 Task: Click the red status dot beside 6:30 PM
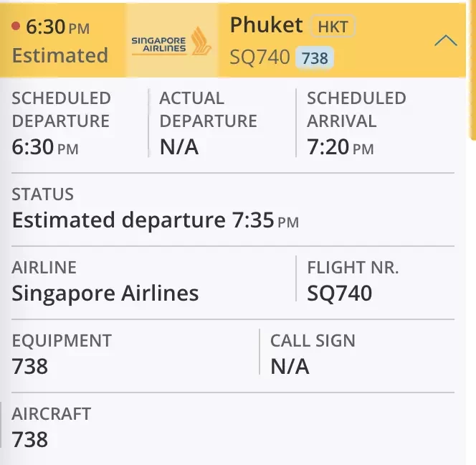[x=16, y=26]
